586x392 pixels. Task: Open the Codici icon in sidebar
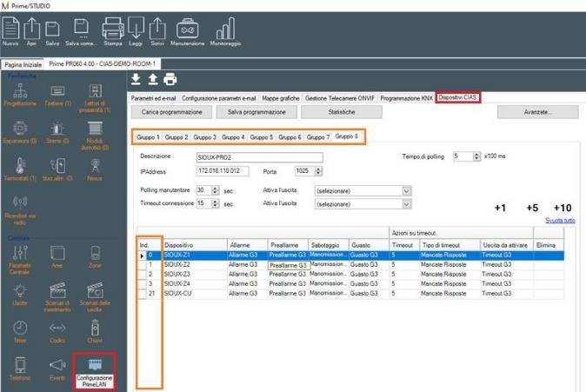coord(57,328)
